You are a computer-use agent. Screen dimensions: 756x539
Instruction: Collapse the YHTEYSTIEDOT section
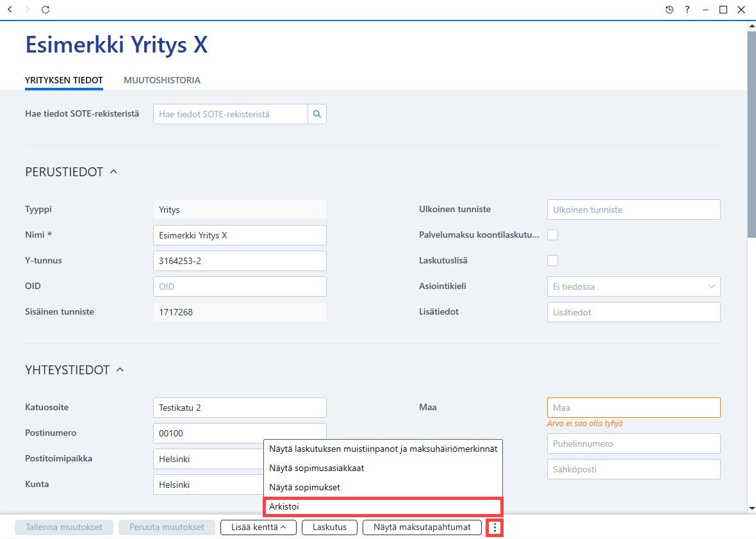[x=120, y=370]
